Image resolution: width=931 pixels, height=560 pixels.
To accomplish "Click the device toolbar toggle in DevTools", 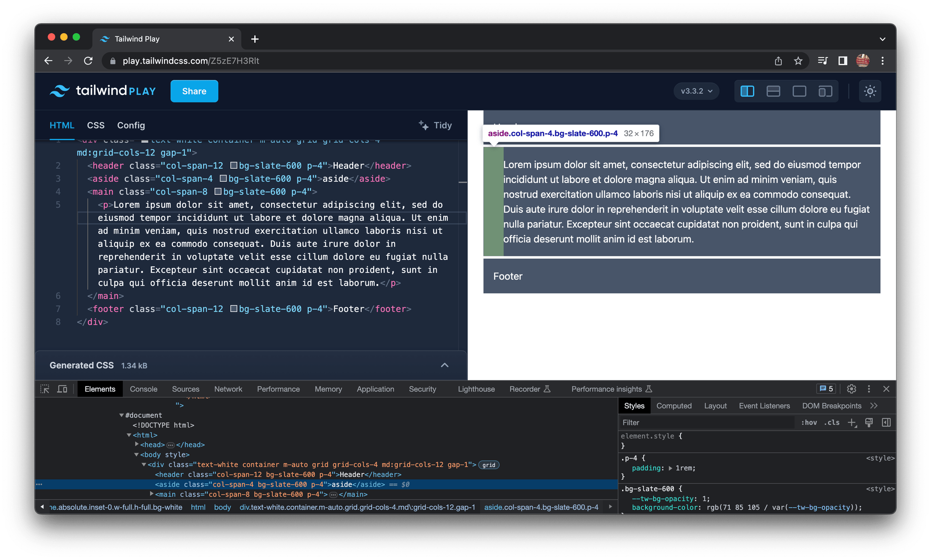I will (62, 389).
